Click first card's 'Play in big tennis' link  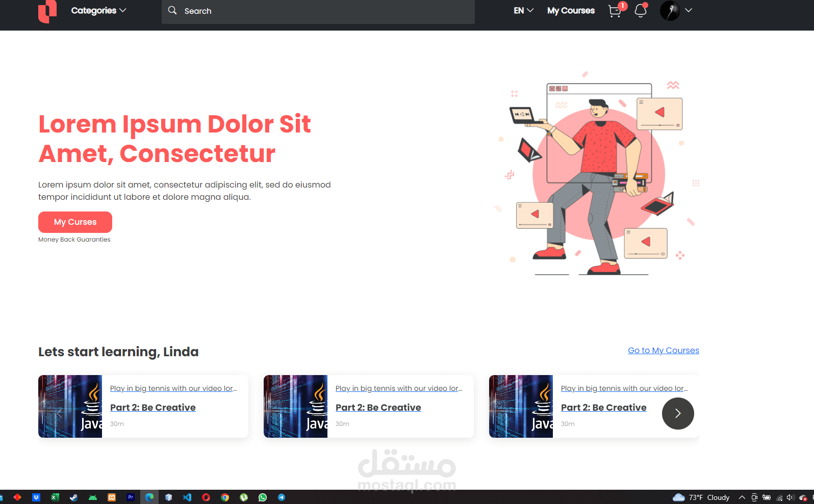(173, 388)
